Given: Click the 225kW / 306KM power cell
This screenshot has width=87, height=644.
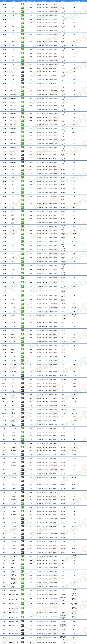Looking at the screenshot, I should (x=53, y=364).
